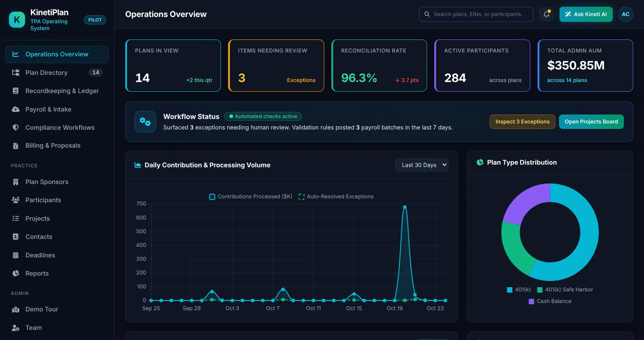Viewport: 644px width, 340px height.
Task: Toggle Cash Balance legend entry
Action: [550, 301]
